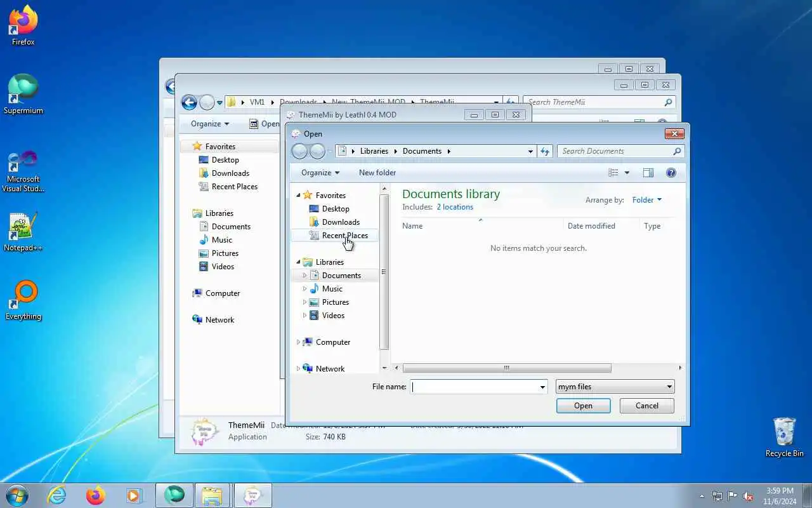812x508 pixels.
Task: Refresh the Documents location in the Open dialog
Action: click(545, 151)
